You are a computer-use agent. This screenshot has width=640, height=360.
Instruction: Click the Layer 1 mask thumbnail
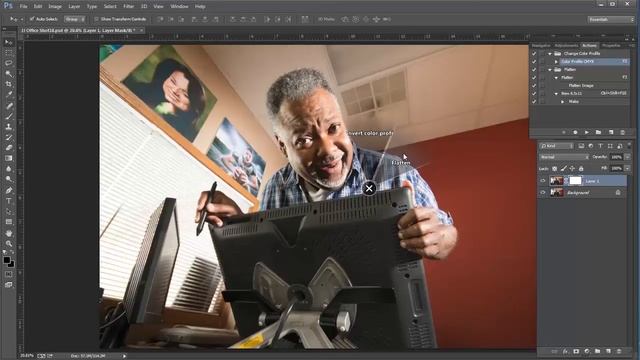(575, 180)
